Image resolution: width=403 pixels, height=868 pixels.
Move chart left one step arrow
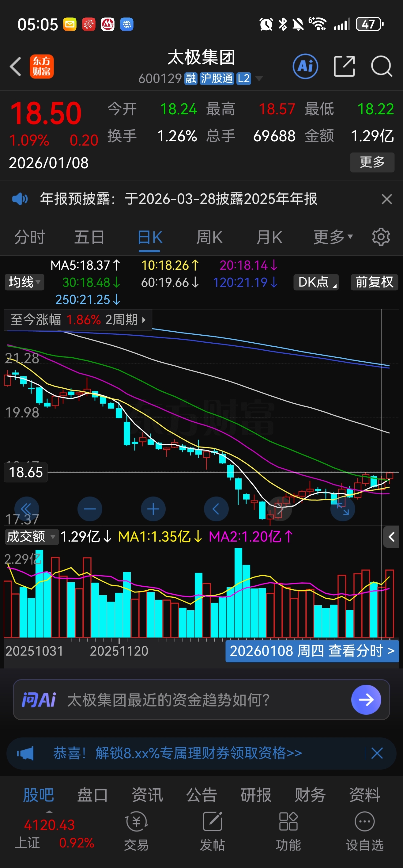(216, 509)
